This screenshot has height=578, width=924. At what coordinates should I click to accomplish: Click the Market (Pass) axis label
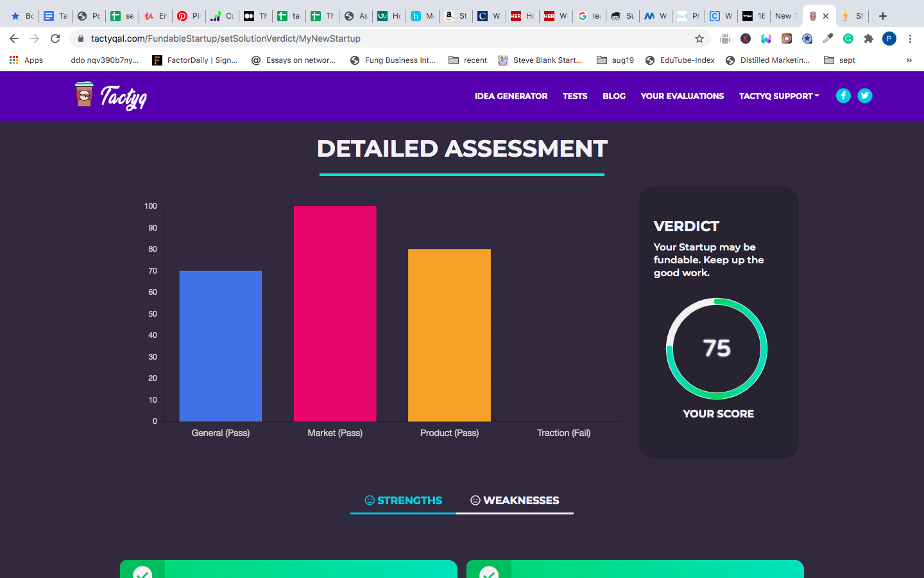click(x=335, y=433)
